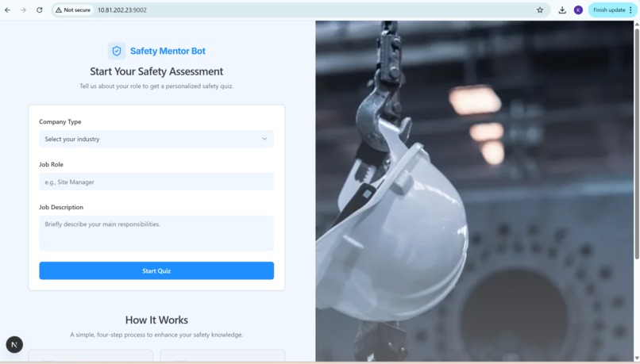Click the Safety Mentor Bot title link
The image size is (640, 364).
(168, 51)
